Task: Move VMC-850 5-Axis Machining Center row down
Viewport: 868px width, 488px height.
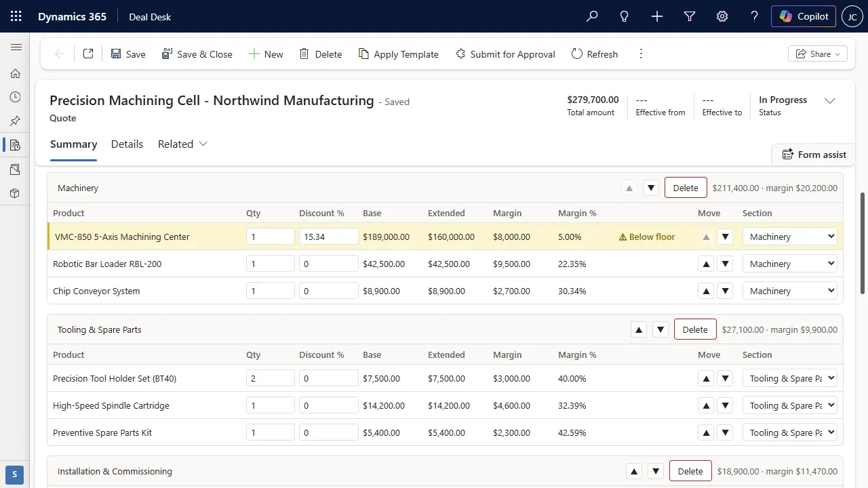Action: click(x=726, y=237)
